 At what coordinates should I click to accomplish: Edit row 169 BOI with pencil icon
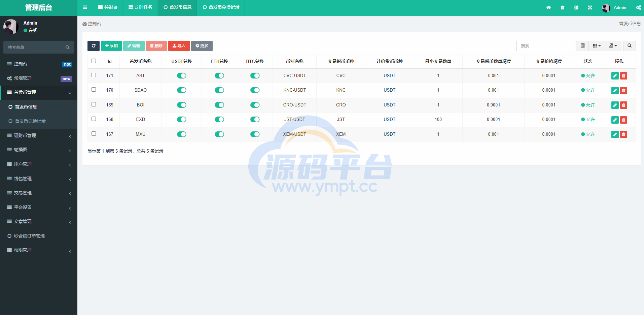615,105
